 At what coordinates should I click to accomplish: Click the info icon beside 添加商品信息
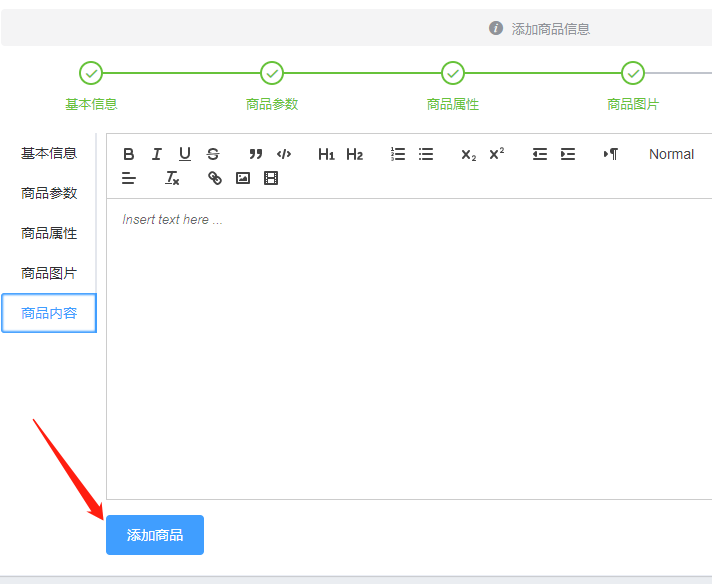point(496,28)
